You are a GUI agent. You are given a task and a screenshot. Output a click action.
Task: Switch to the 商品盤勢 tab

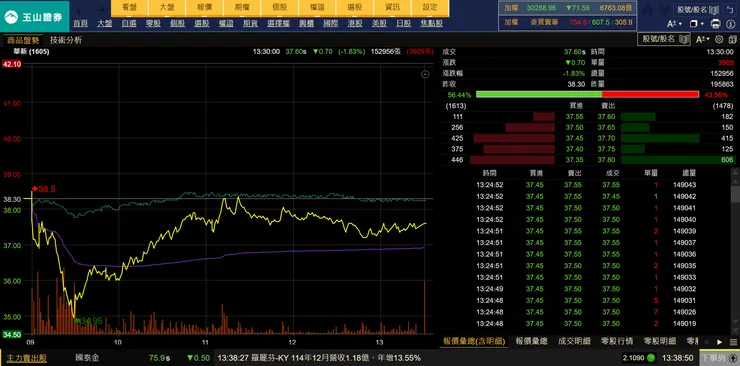coord(23,40)
